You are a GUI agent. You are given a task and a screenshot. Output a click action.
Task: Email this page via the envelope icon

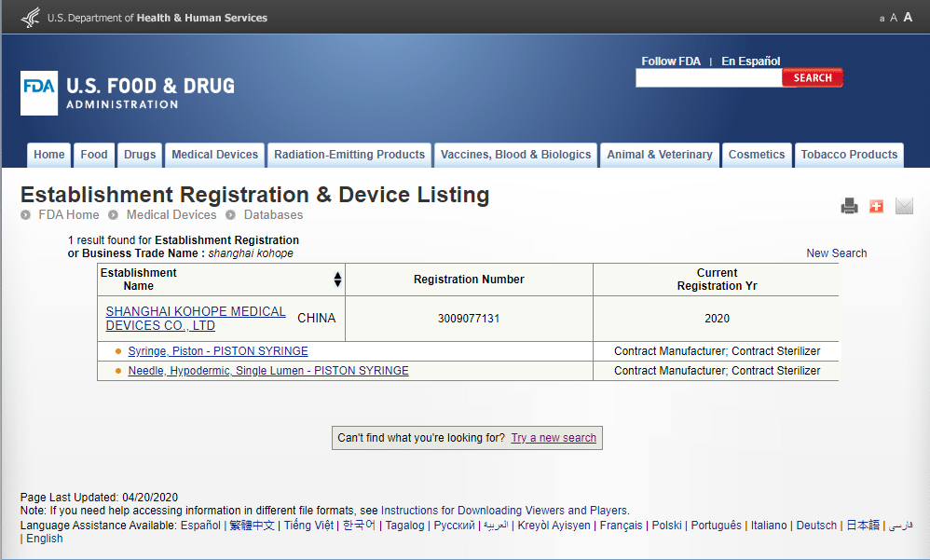pyautogui.click(x=904, y=206)
